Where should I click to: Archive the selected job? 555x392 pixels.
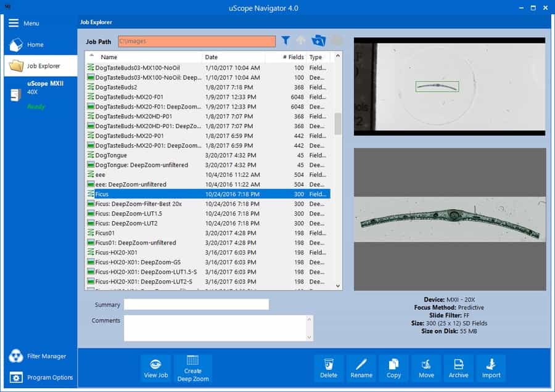[x=458, y=367]
